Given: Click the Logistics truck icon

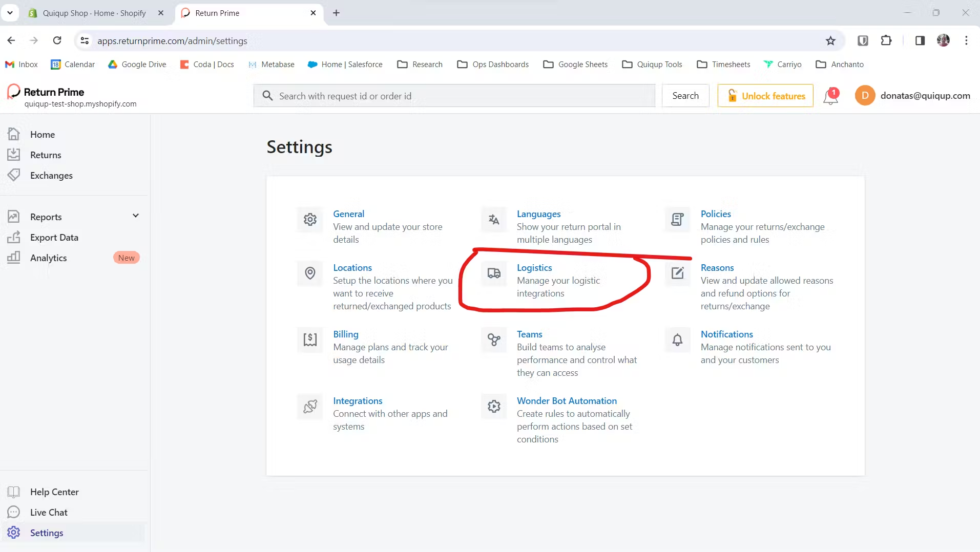Looking at the screenshot, I should (494, 273).
